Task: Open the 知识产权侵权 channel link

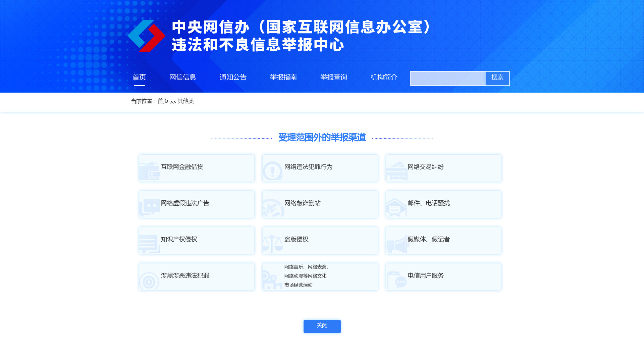Action: [x=197, y=241]
